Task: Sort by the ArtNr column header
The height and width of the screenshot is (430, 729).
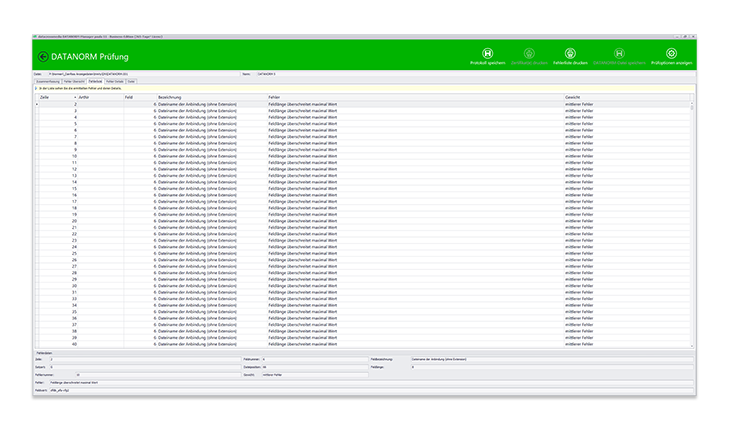Action: point(100,97)
